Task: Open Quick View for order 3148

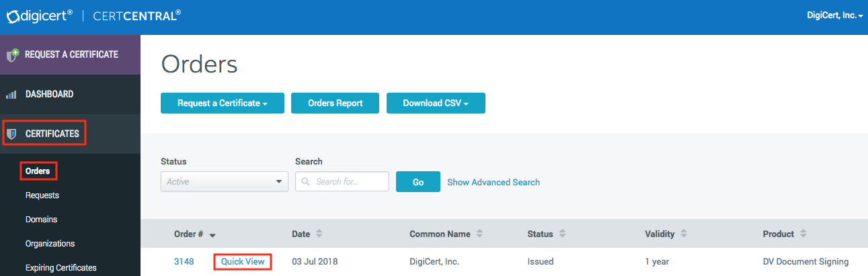Action: 242,262
